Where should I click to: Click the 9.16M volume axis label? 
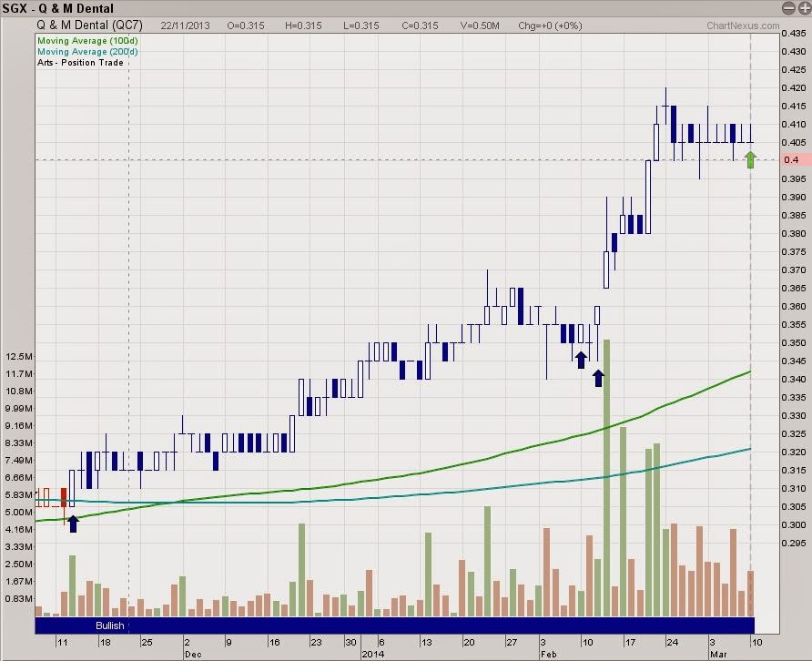tap(19, 425)
